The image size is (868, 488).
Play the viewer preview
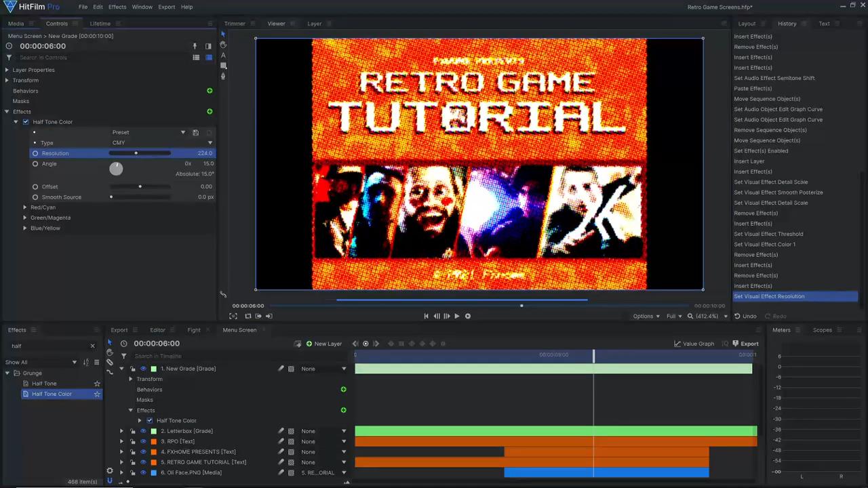(x=457, y=316)
